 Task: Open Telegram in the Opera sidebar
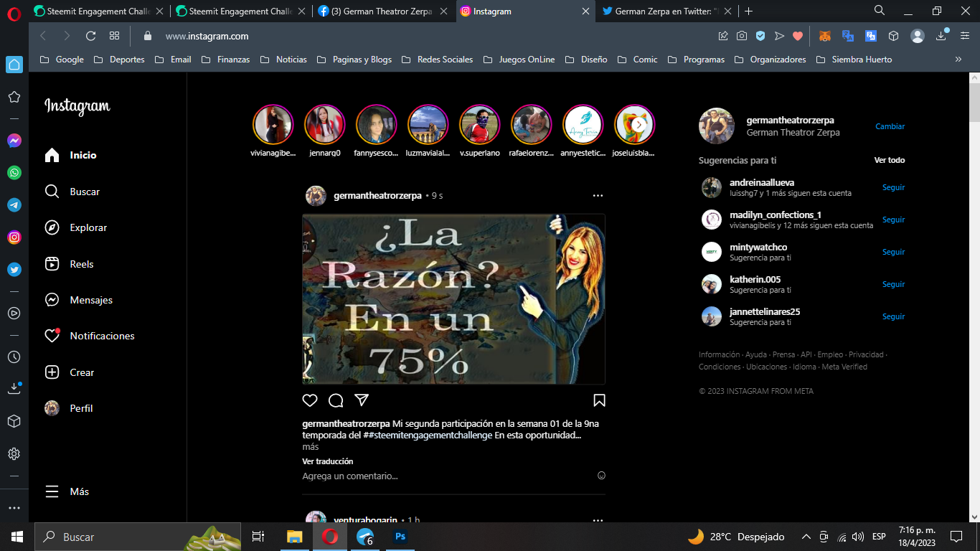(14, 205)
